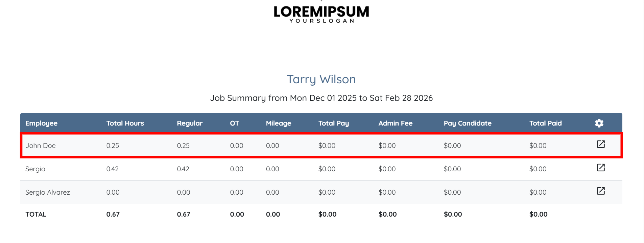Click the Total Pay column header
The width and height of the screenshot is (644, 243).
(333, 123)
